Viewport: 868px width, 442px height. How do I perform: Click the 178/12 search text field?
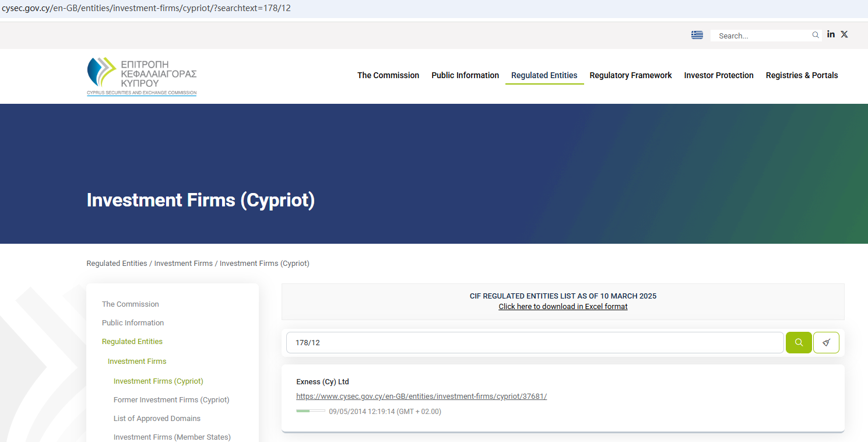pos(534,343)
